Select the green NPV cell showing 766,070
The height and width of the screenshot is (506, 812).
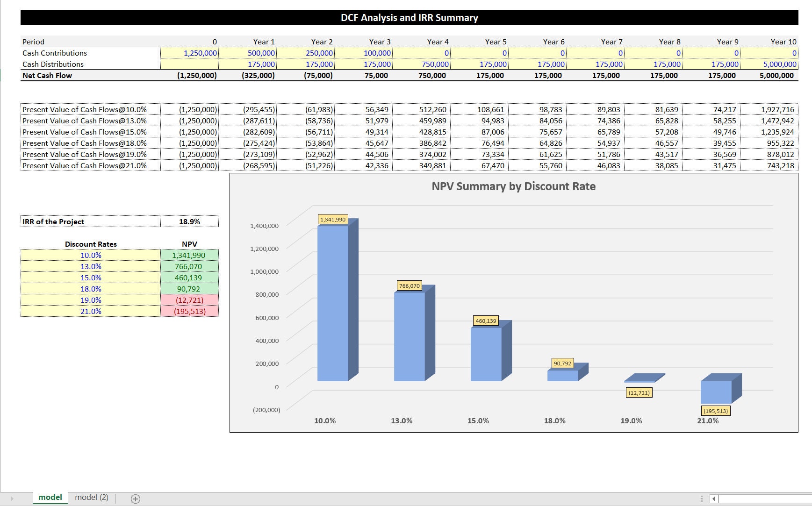coord(189,266)
